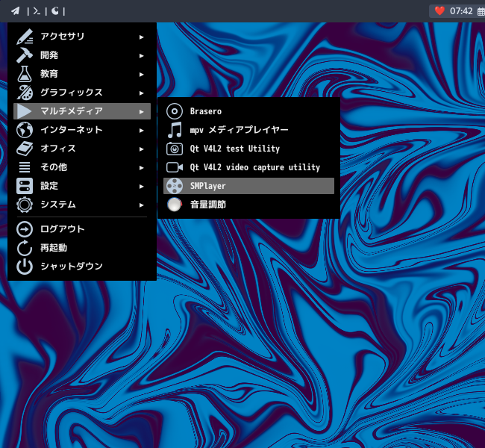Click the インターネット globe icon
The height and width of the screenshot is (448, 485).
25,130
